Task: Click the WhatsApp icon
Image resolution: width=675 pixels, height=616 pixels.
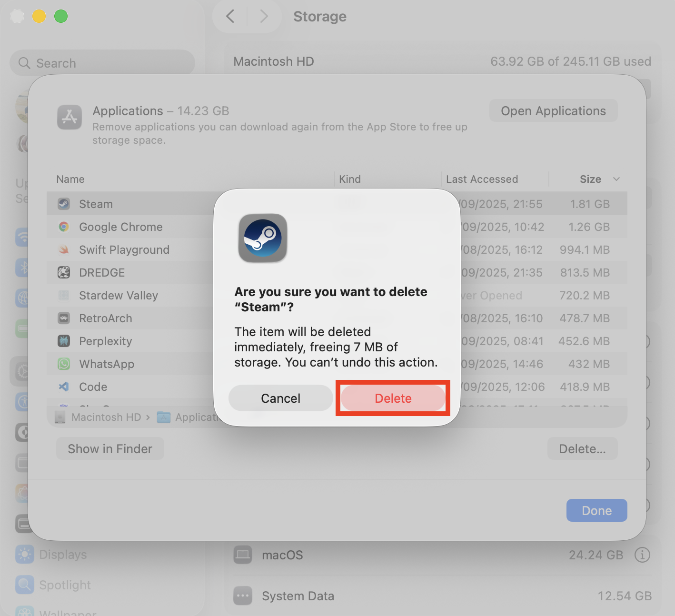Action: pos(63,364)
